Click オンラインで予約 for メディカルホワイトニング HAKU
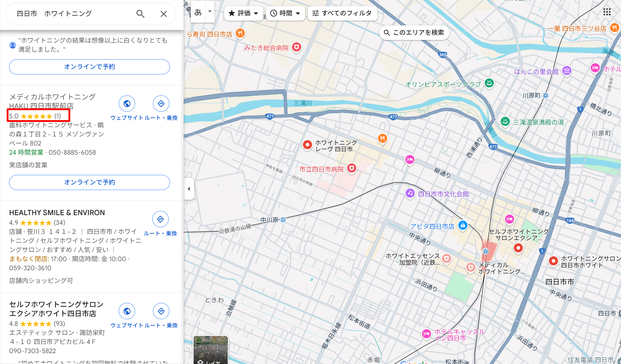This screenshot has width=621, height=364. pos(89,182)
